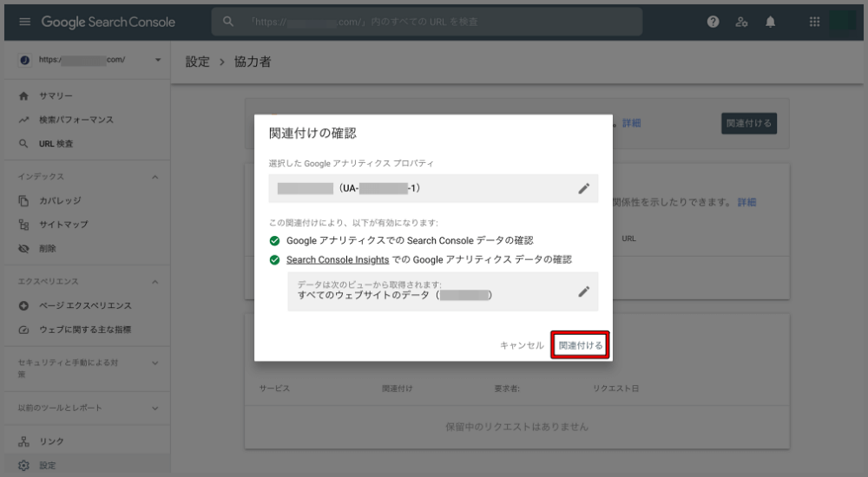Click the search magnifier icon in top bar
868x477 pixels.
(228, 22)
